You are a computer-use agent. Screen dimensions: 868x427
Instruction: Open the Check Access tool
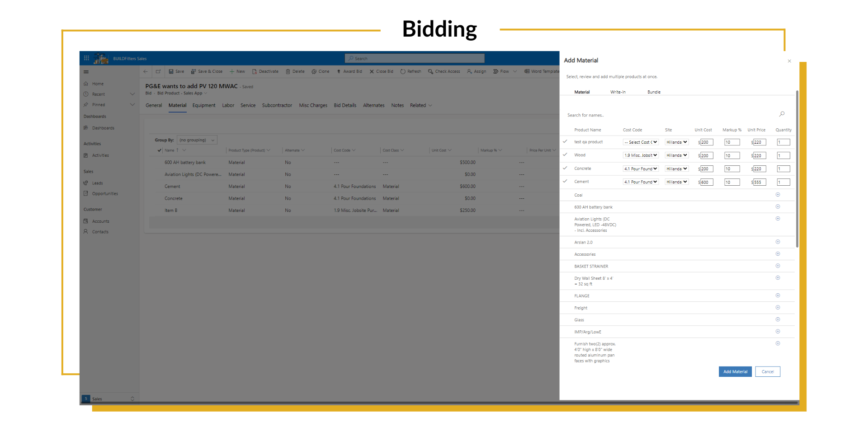[432, 71]
